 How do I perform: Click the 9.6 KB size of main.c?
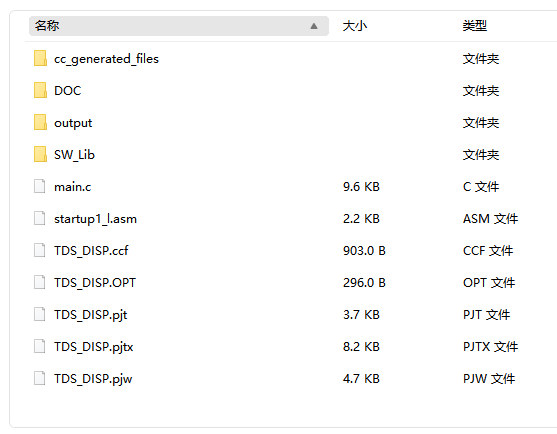[x=361, y=187]
